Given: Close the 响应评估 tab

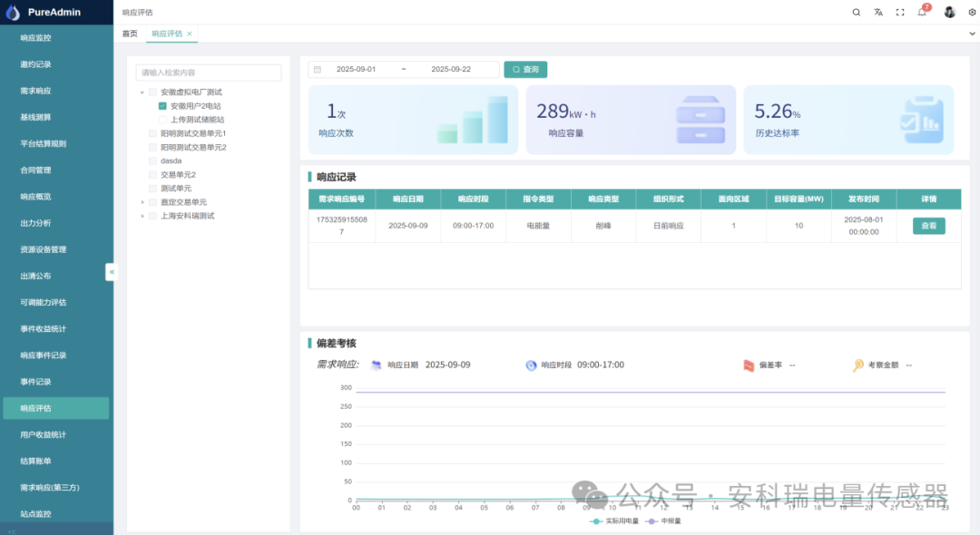Looking at the screenshot, I should (190, 34).
